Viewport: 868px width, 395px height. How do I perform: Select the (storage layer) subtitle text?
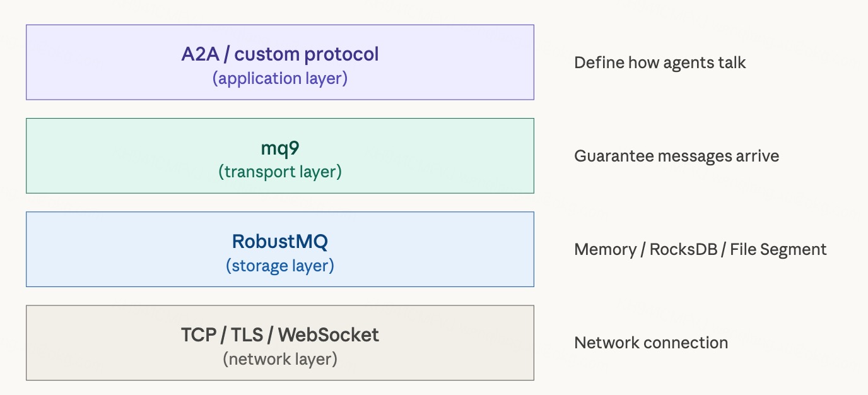pos(280,266)
